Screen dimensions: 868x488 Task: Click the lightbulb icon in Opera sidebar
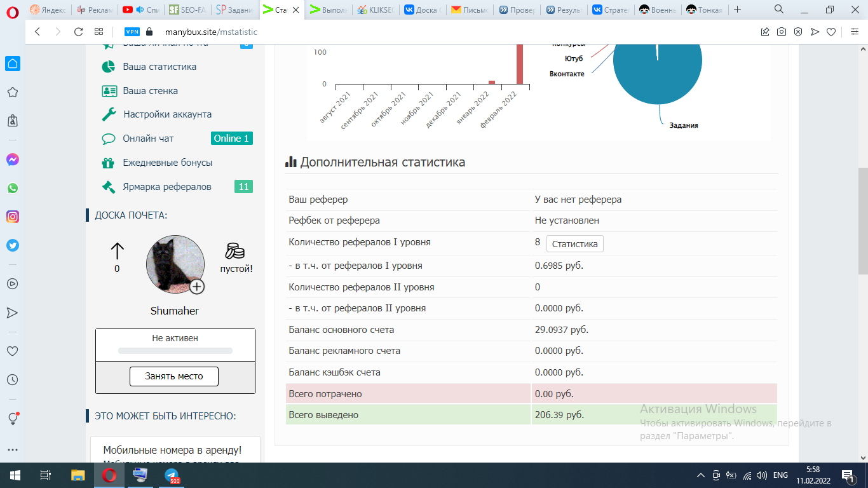[13, 419]
